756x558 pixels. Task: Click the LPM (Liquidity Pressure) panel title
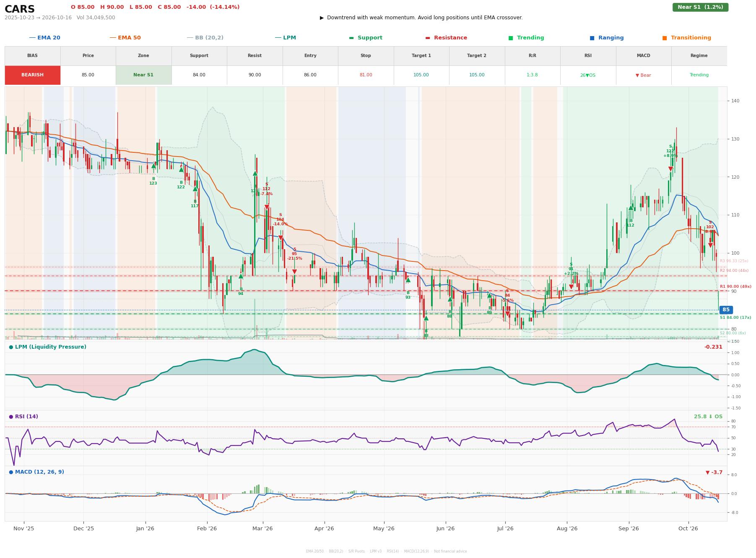[x=48, y=347]
